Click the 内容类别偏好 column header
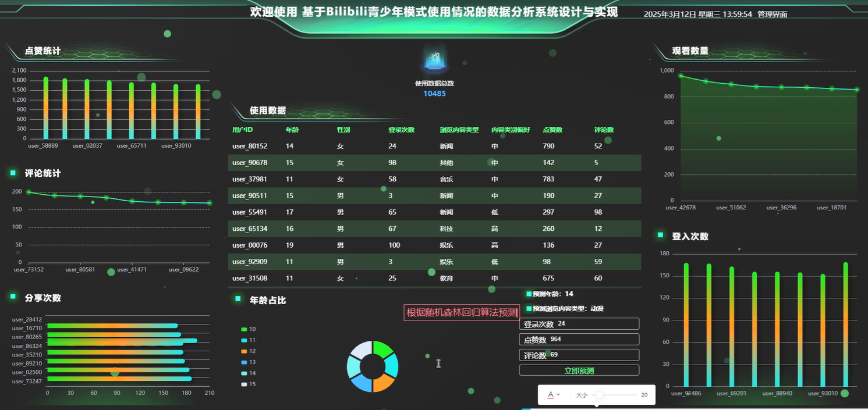Viewport: 868px width, 410px height. click(511, 130)
